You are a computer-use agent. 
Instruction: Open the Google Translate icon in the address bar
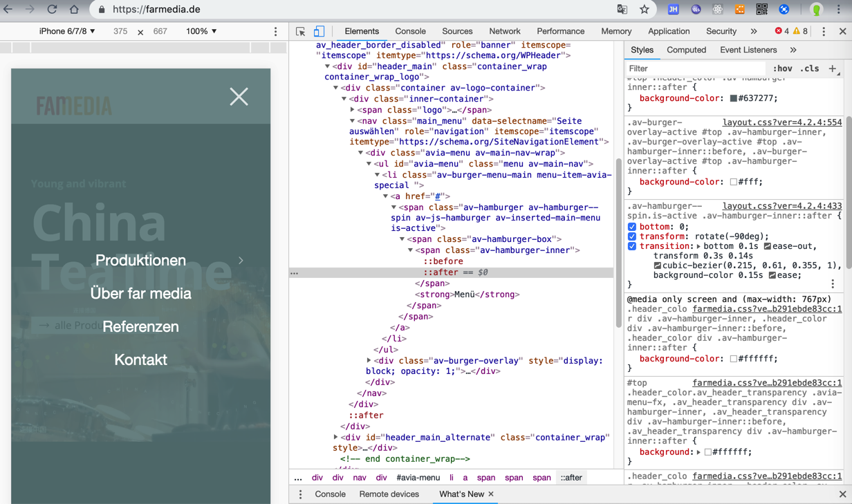[622, 10]
